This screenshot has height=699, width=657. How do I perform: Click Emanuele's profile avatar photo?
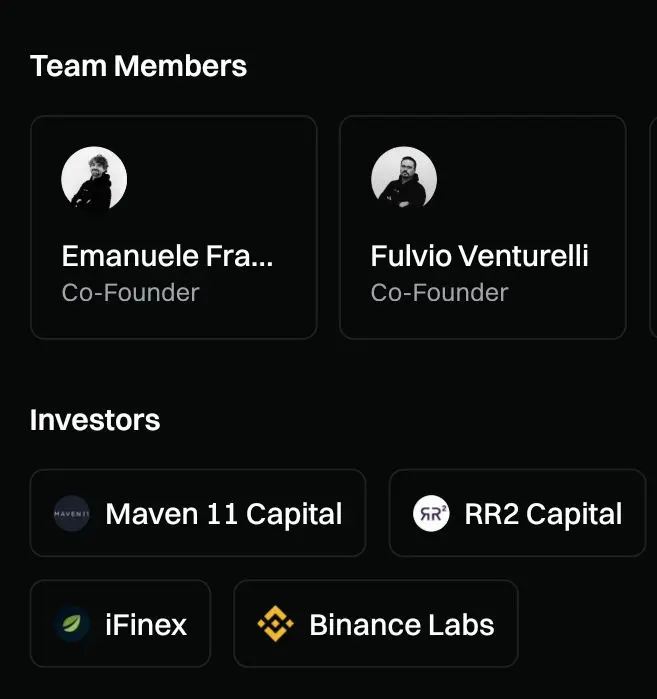pyautogui.click(x=94, y=179)
